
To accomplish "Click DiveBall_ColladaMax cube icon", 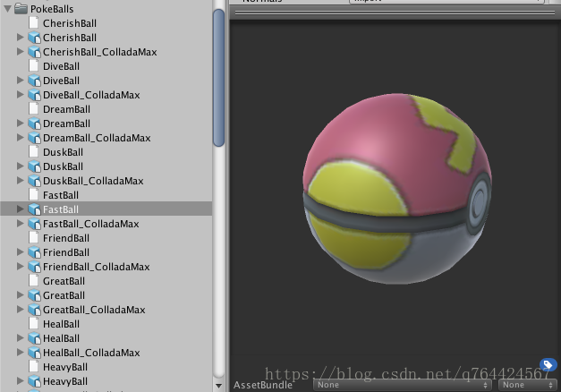I will (34, 95).
